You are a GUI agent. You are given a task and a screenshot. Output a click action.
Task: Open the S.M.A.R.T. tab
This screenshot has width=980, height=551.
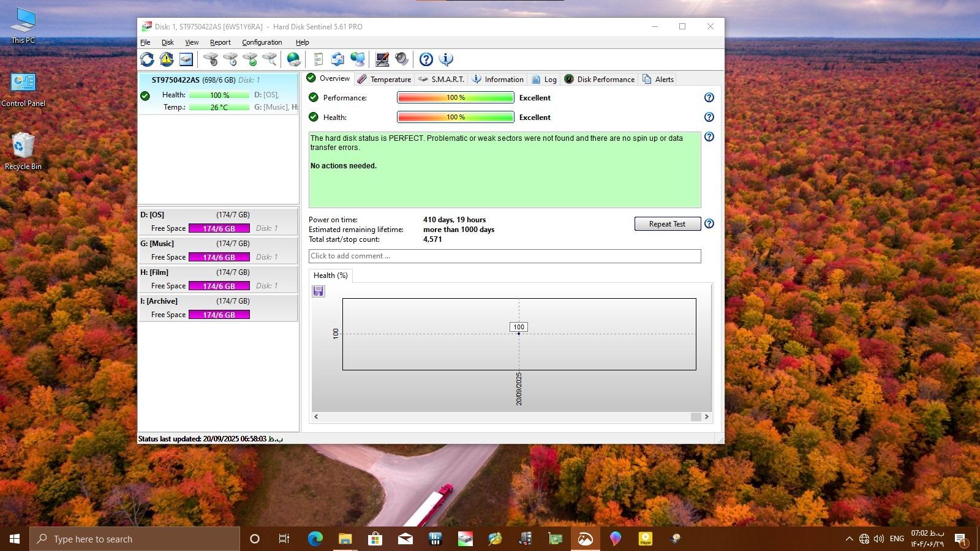point(441,80)
